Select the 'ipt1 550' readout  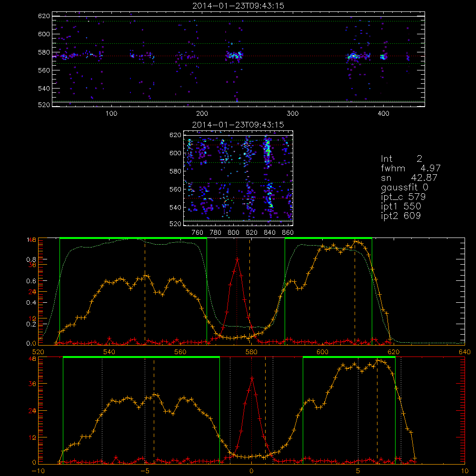[x=401, y=206]
